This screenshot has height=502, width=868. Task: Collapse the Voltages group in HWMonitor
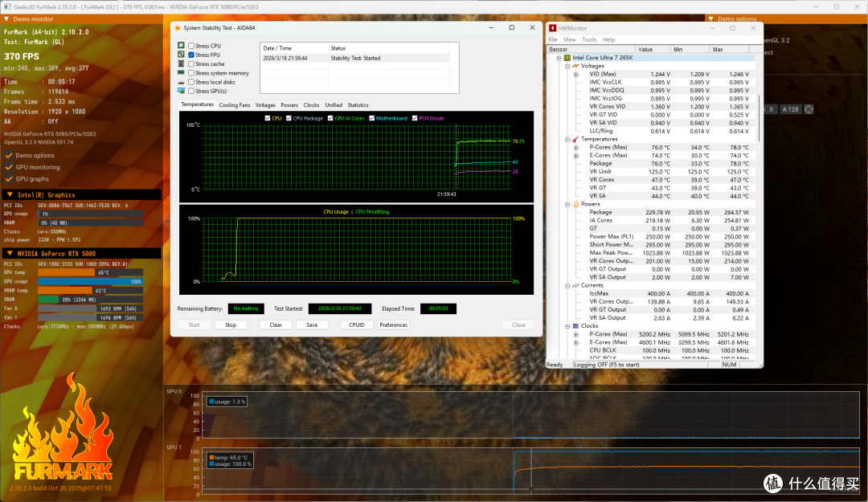pyautogui.click(x=567, y=66)
